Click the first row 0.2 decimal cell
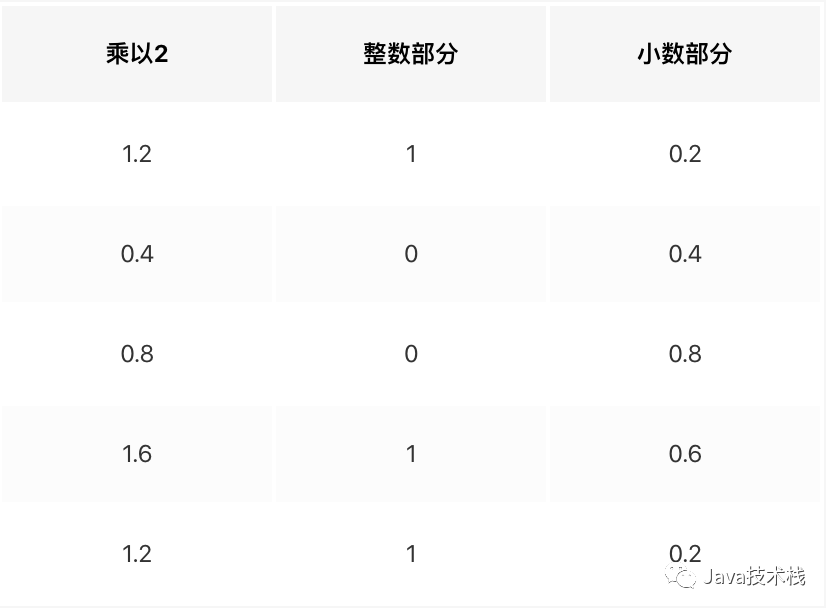832x612 pixels. pyautogui.click(x=685, y=154)
